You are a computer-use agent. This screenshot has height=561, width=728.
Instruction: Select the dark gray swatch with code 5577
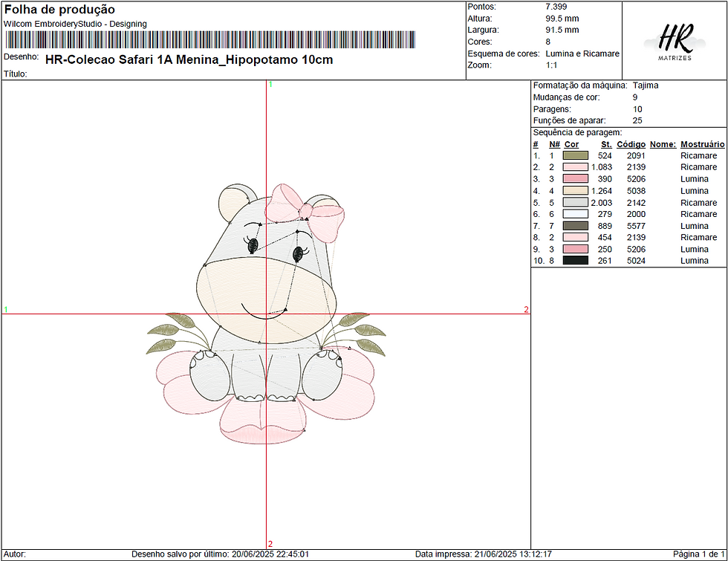pos(575,226)
